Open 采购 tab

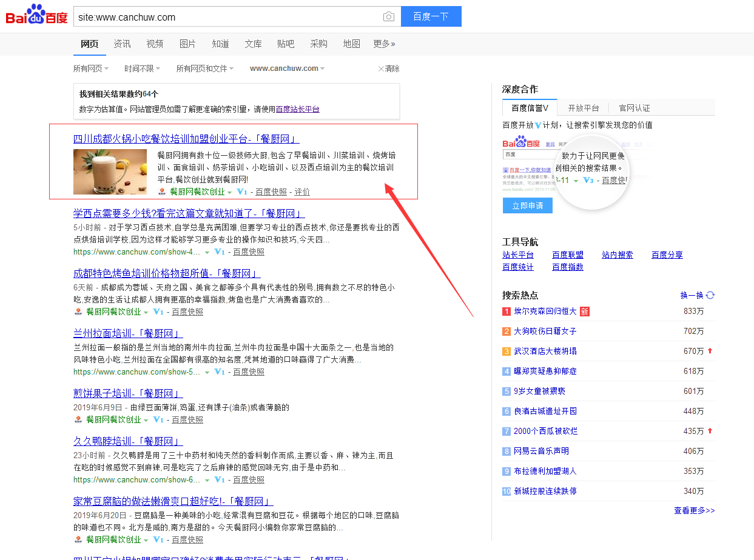(x=318, y=44)
